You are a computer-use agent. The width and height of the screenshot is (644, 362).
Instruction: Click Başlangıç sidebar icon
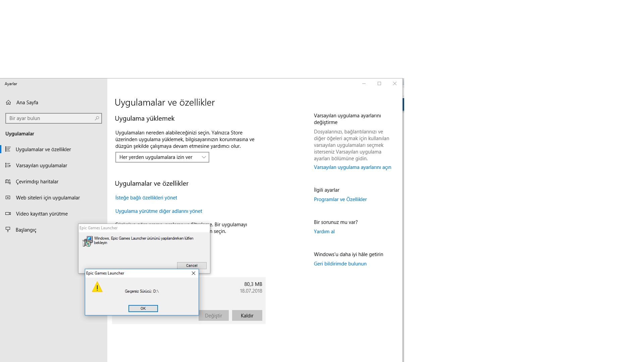point(8,230)
